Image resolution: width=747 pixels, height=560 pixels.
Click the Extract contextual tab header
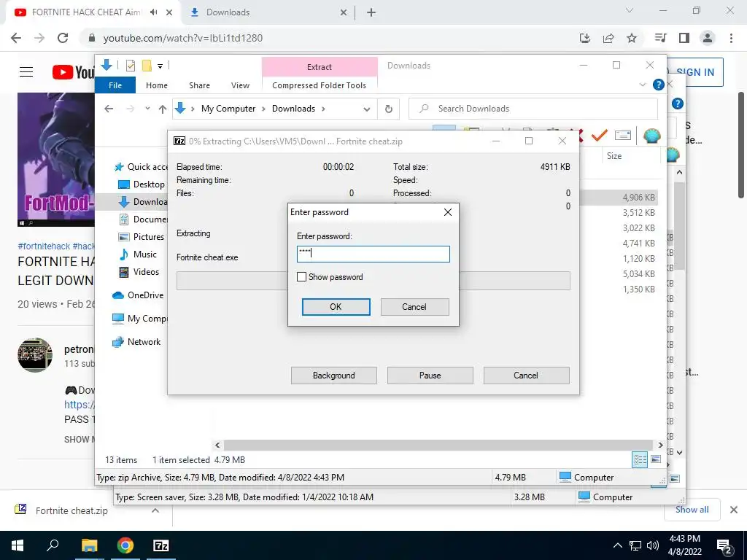(x=320, y=66)
